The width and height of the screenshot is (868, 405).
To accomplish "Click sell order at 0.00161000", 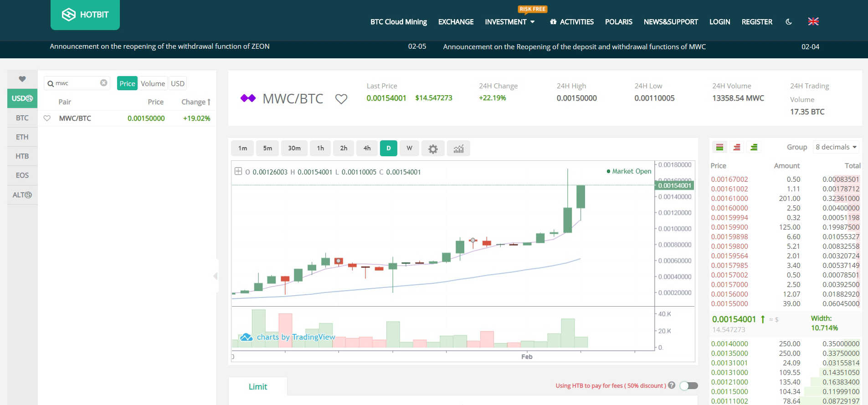I will [x=785, y=199].
